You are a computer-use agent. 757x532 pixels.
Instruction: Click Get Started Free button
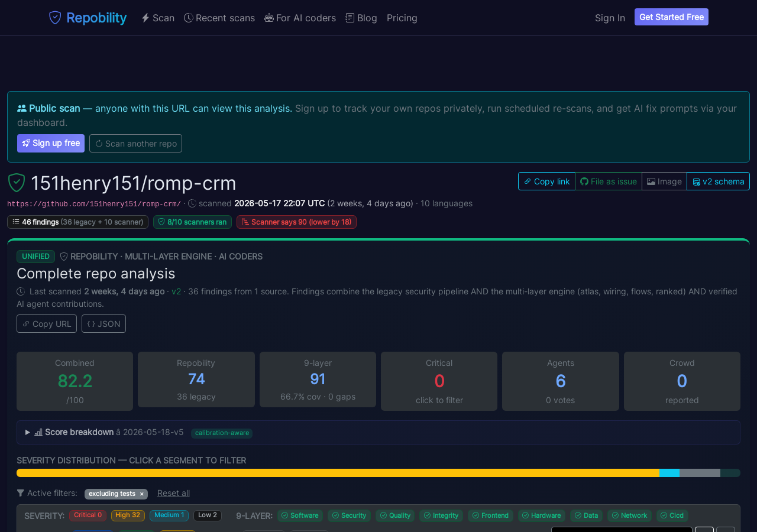[x=671, y=17]
